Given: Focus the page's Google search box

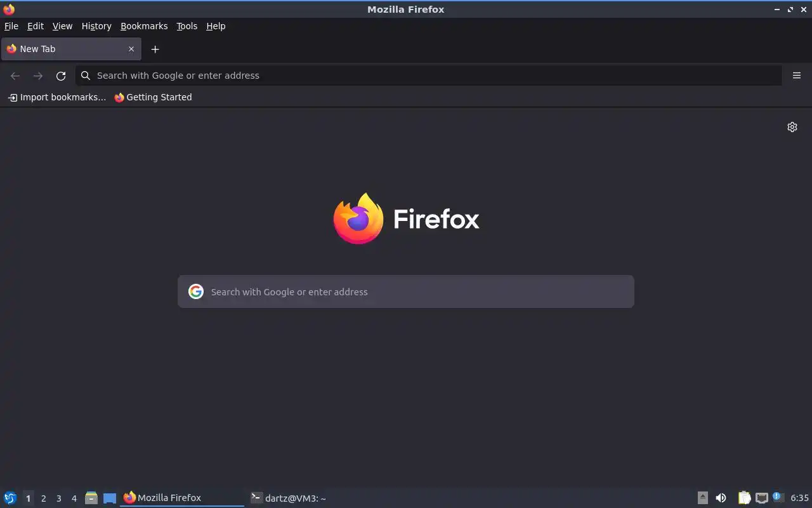Looking at the screenshot, I should (406, 291).
